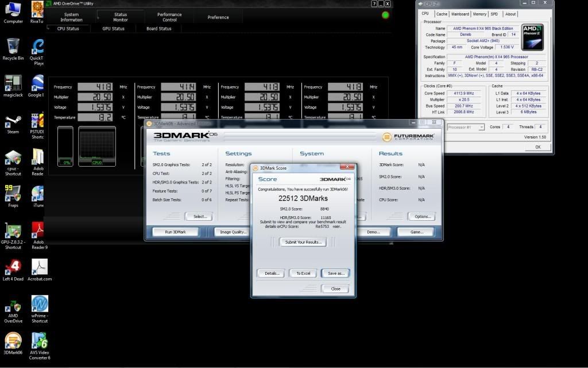Click the processor Name field in CPU-Z
This screenshot has height=368, width=588.
[482, 29]
